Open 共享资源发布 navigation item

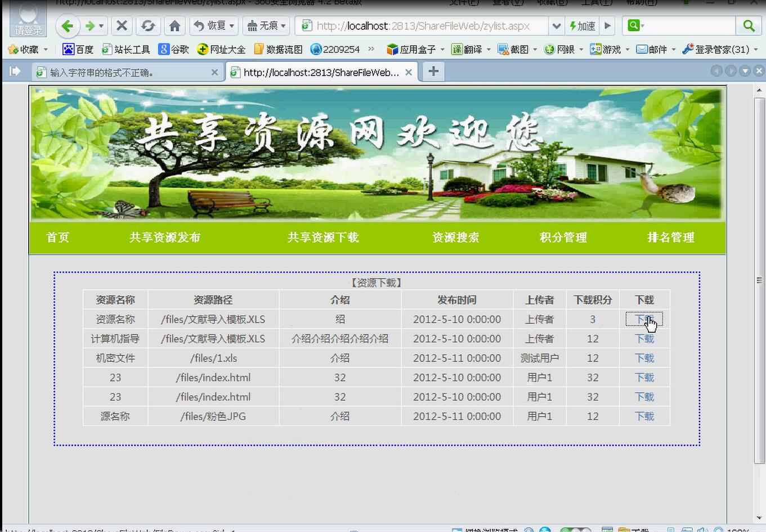point(165,237)
